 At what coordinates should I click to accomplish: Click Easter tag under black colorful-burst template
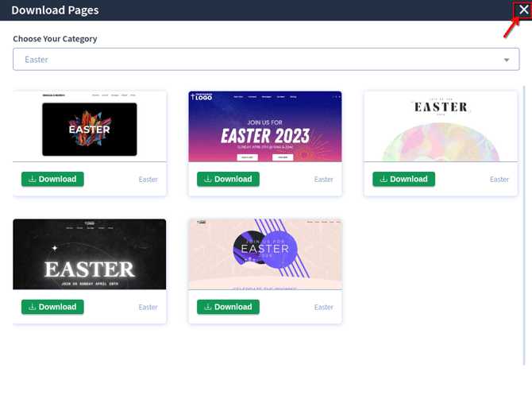(148, 180)
